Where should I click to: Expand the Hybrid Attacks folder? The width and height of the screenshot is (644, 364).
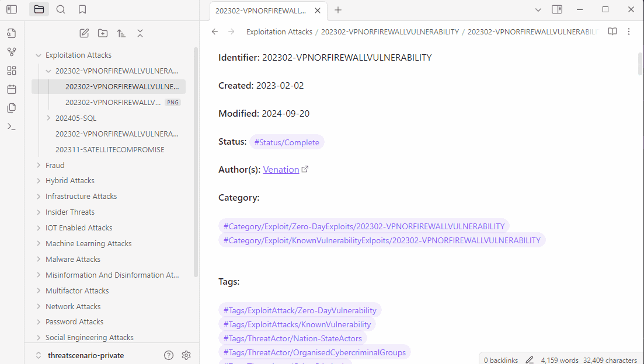coord(39,181)
